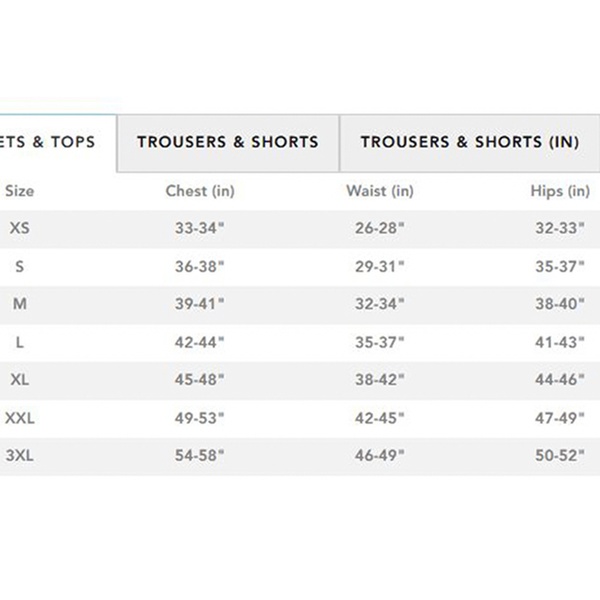Select the XS size row label
Viewport: 600px width, 600px height.
pos(20,229)
